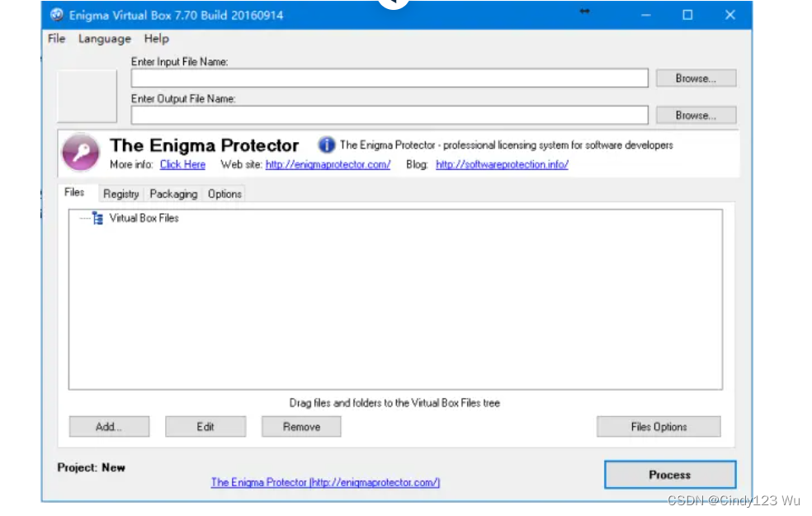Click the Process button
The height and width of the screenshot is (516, 812).
670,475
